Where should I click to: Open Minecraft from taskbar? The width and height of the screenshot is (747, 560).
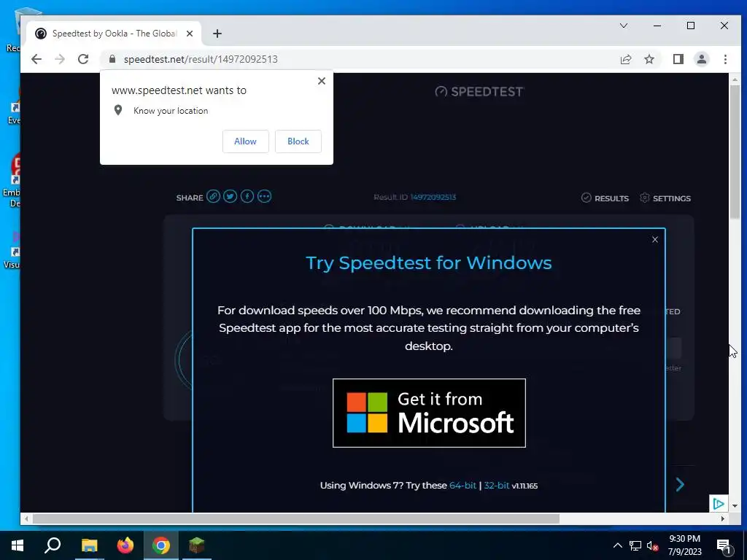pyautogui.click(x=196, y=545)
